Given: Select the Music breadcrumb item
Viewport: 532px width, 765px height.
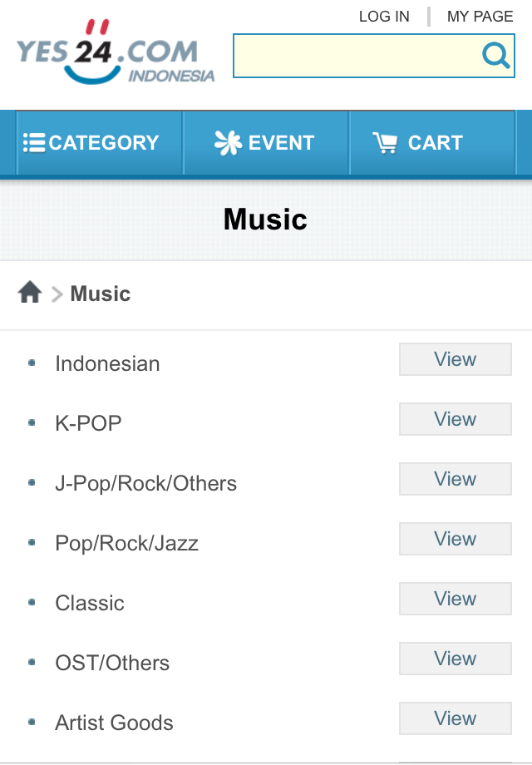Looking at the screenshot, I should tap(101, 294).
